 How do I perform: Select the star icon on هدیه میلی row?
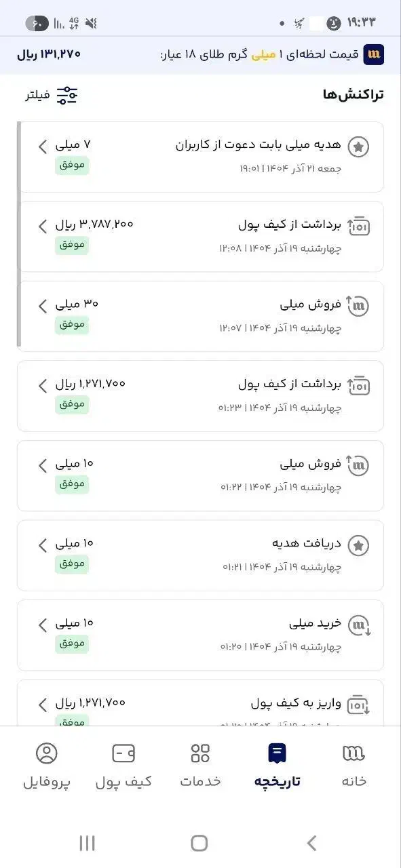[358, 146]
